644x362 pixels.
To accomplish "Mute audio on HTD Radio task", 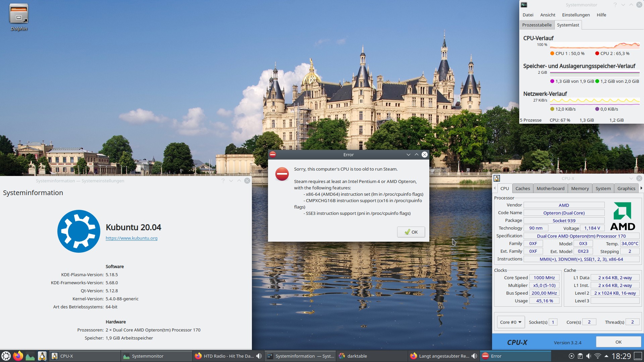I will click(259, 356).
